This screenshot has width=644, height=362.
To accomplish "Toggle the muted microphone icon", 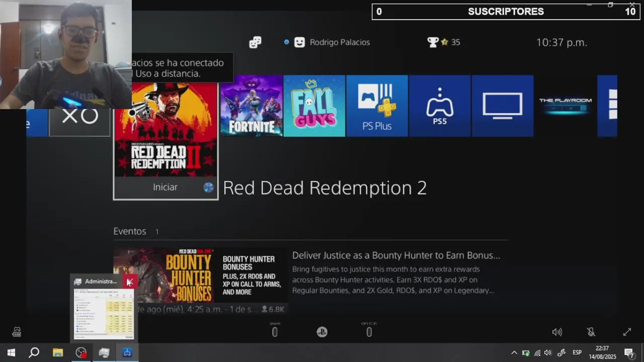I will 591,332.
